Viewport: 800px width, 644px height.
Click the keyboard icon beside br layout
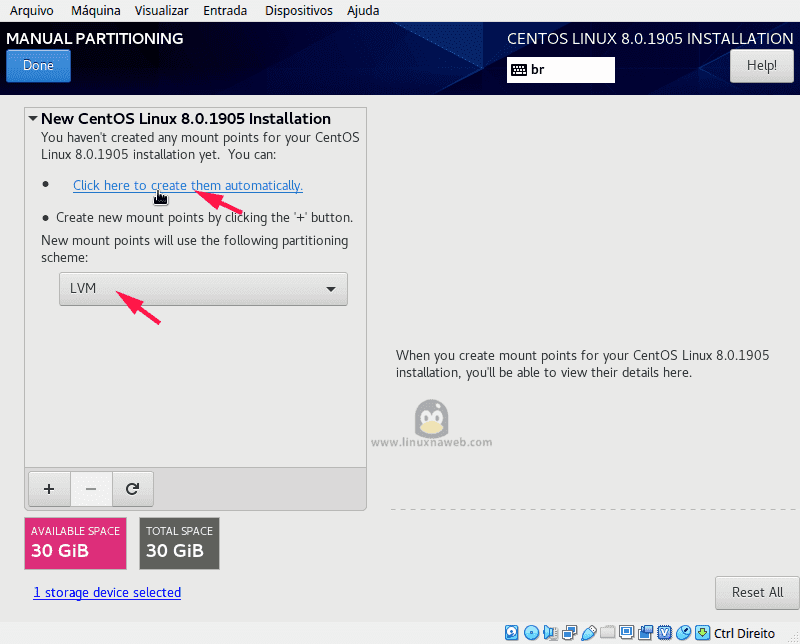tap(519, 70)
